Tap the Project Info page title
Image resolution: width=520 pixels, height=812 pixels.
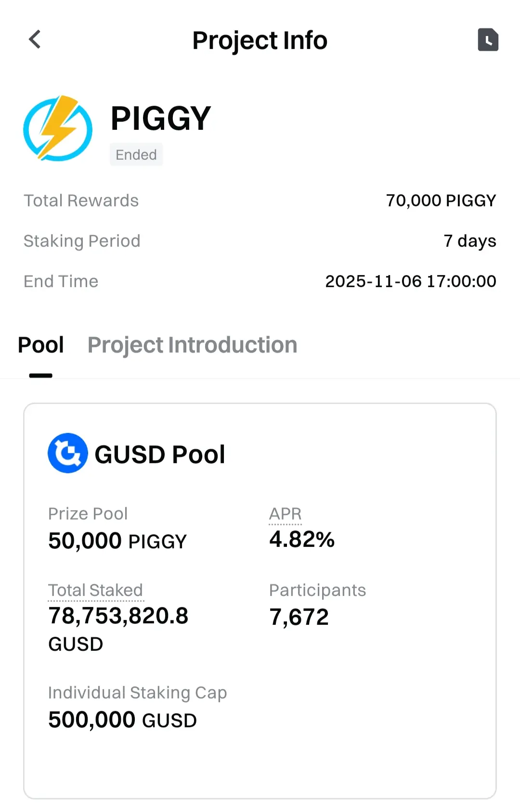coord(260,40)
